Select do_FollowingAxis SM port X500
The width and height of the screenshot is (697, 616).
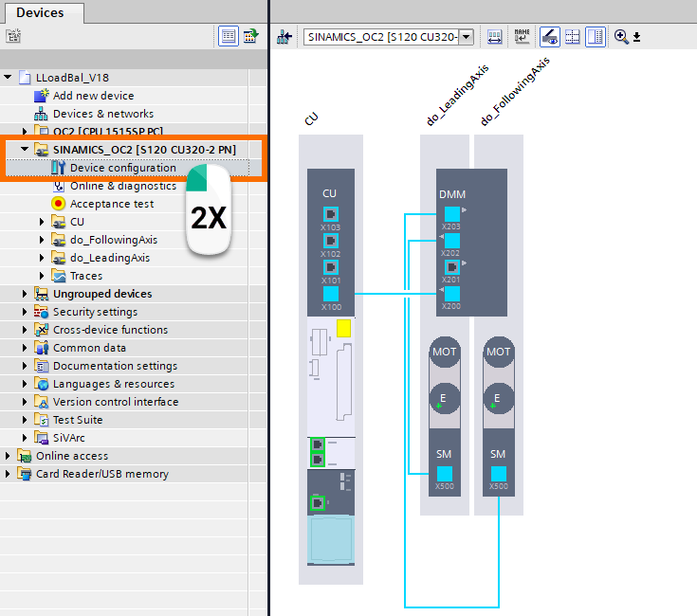point(499,474)
